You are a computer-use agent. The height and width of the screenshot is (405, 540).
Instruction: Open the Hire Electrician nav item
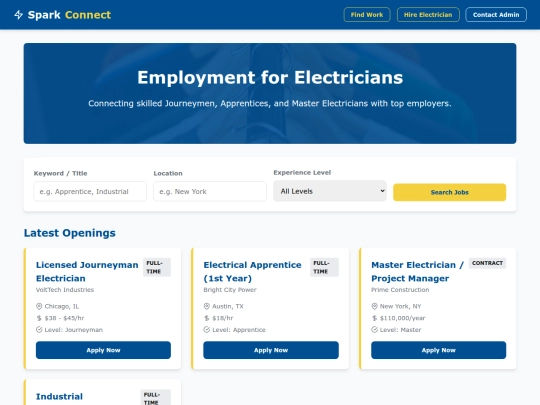point(428,15)
